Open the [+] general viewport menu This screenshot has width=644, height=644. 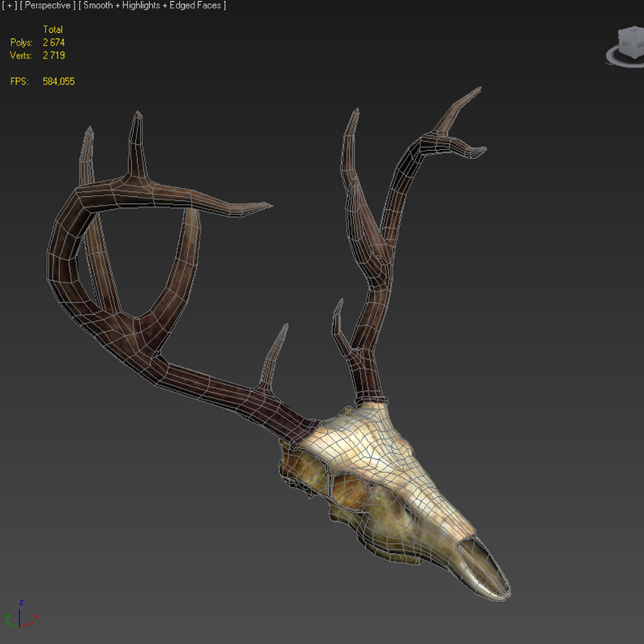pos(9,6)
